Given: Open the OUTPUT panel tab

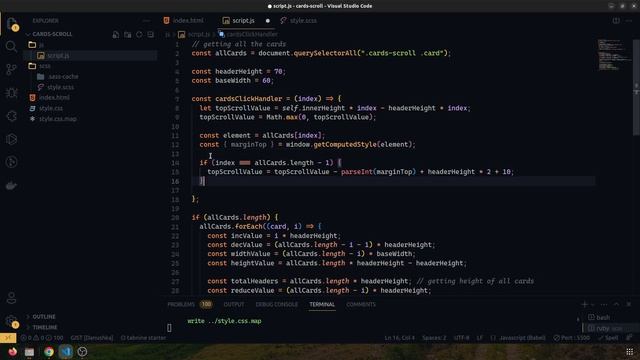Looking at the screenshot, I should (234, 304).
